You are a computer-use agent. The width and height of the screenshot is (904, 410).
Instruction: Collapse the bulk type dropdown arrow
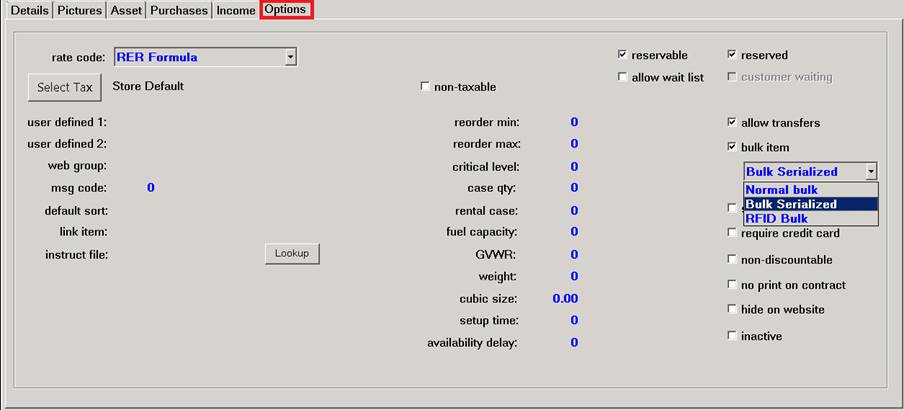[x=871, y=171]
